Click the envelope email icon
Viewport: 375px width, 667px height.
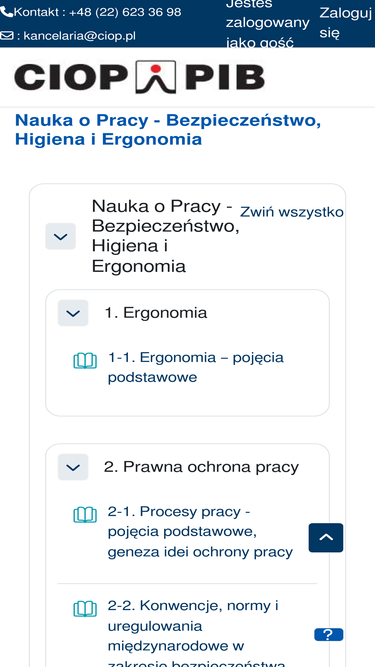[x=7, y=36]
